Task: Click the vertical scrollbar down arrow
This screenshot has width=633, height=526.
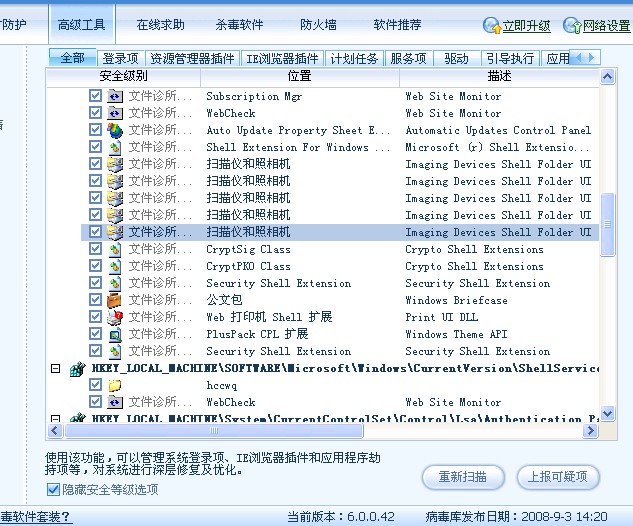Action: (x=608, y=413)
